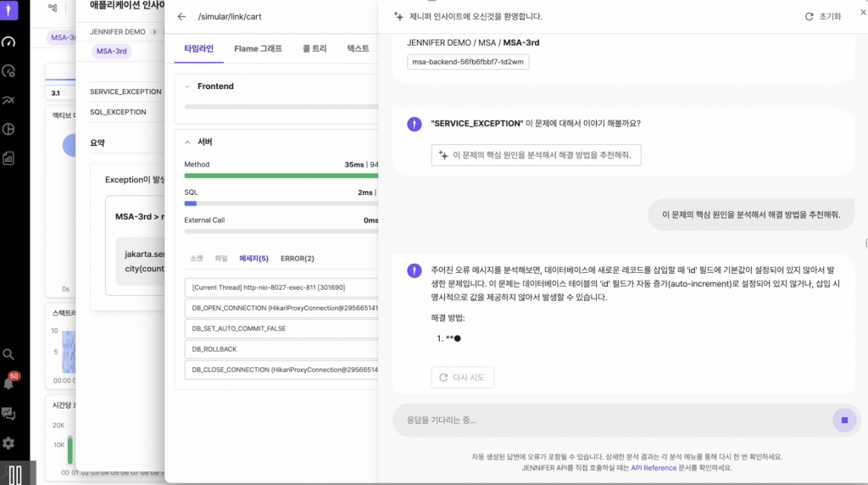Click the search magnifier icon in sidebar

(8, 354)
